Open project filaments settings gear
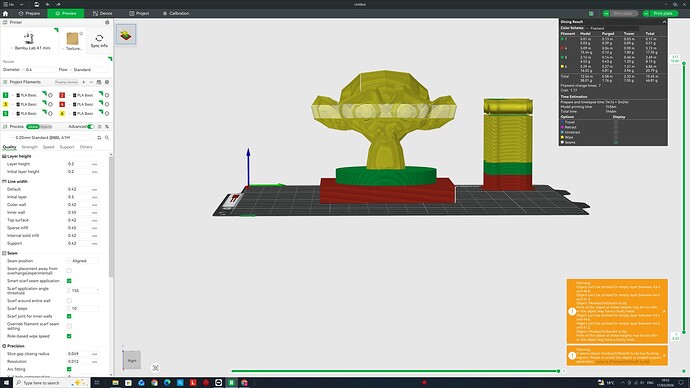This screenshot has height=388, width=690. click(107, 82)
